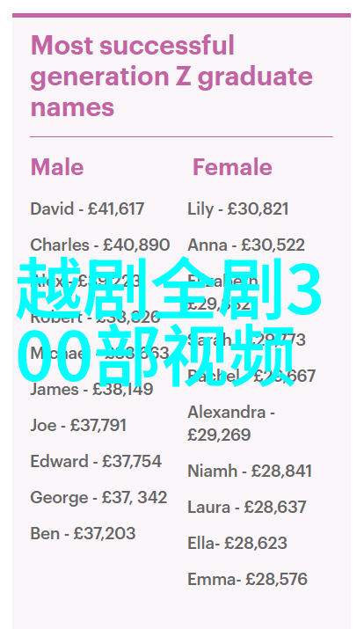Click the cyan Chinese watermark overlay text
This screenshot has width=364, height=629.
169,322
